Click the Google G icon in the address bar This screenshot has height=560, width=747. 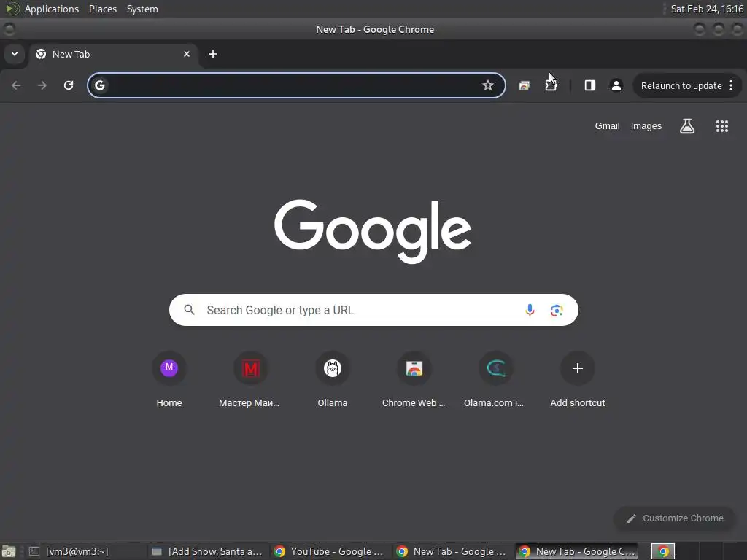99,85
